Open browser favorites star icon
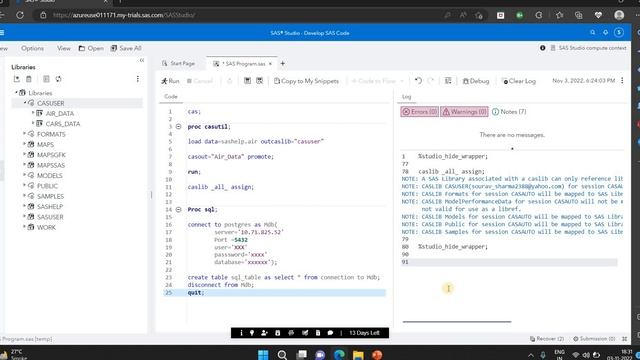The image size is (640, 360). [x=559, y=15]
